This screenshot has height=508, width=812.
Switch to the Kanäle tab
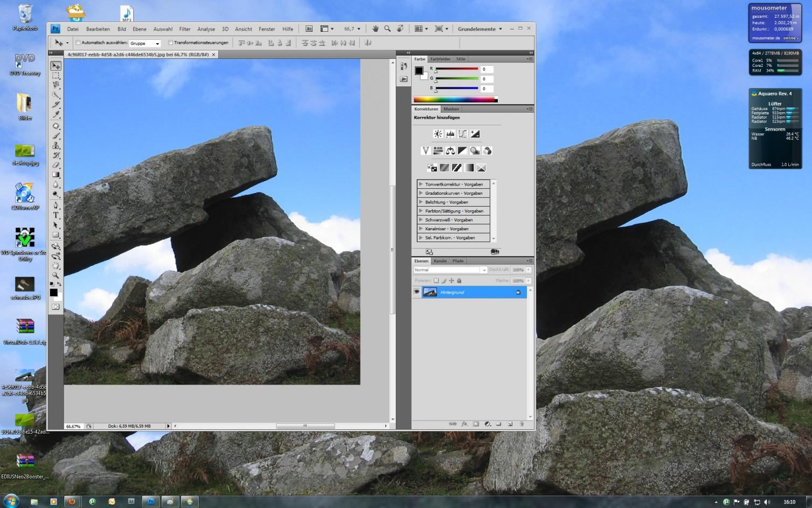[440, 261]
